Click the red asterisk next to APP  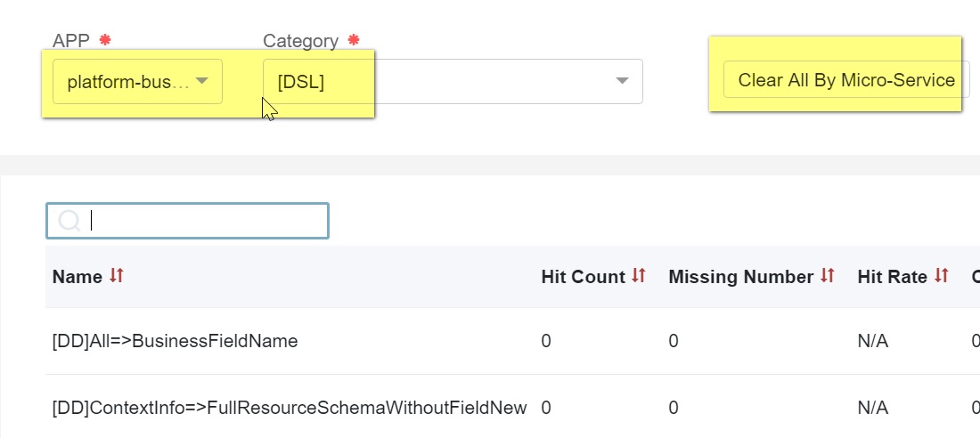tap(105, 41)
